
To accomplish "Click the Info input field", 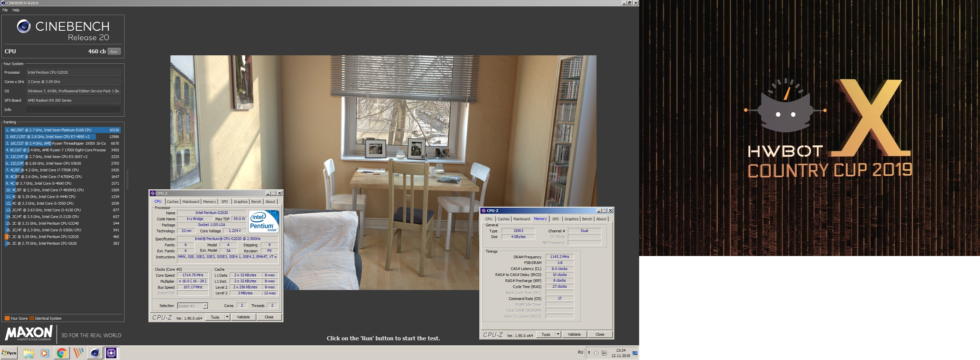I will (74, 110).
